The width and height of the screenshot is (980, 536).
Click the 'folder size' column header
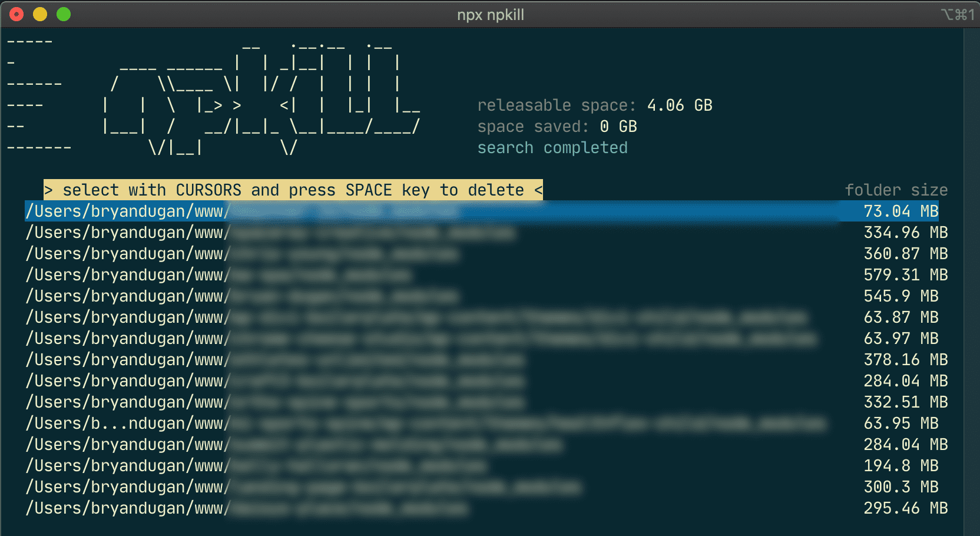(896, 190)
